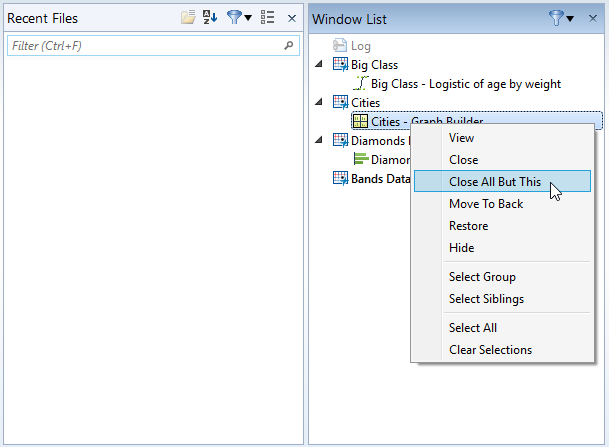The image size is (609, 447).
Task: Toggle list view icon in Recent Files
Action: click(268, 17)
